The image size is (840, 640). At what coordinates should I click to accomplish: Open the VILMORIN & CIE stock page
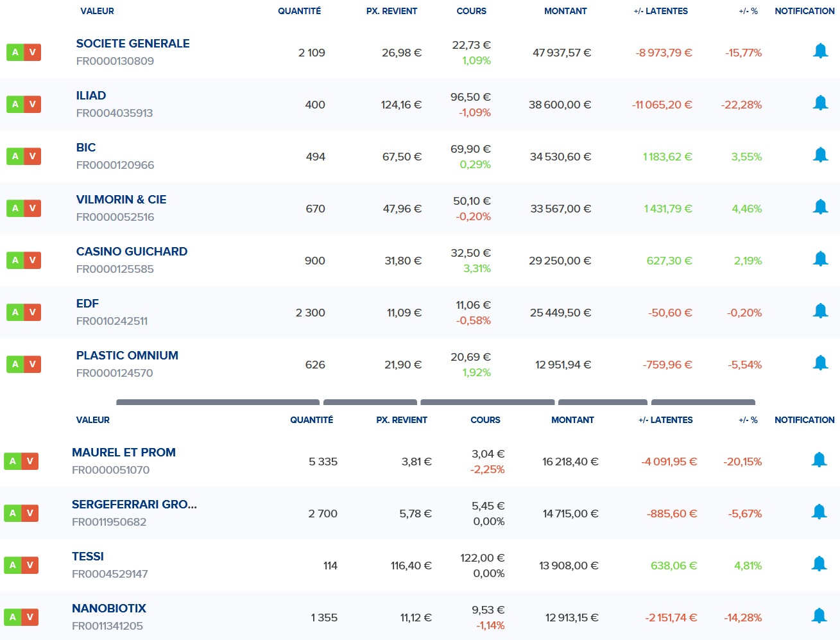pyautogui.click(x=121, y=200)
